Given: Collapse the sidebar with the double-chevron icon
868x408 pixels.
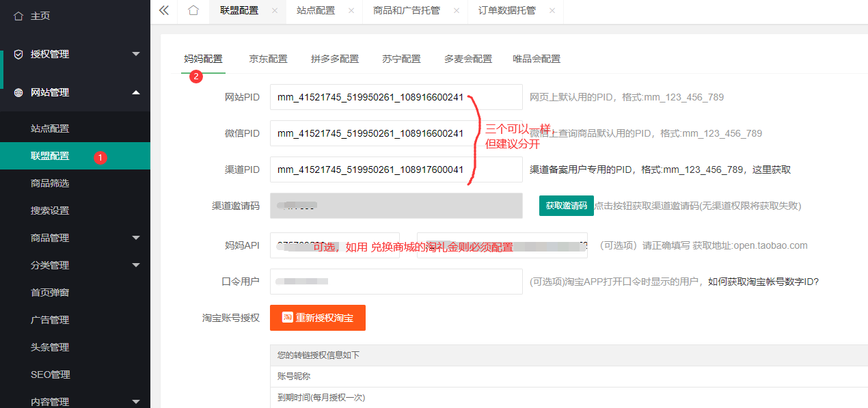Looking at the screenshot, I should 163,10.
